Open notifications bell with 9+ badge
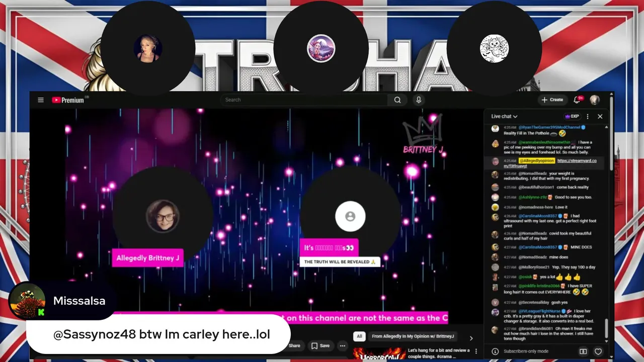This screenshot has width=644, height=362. [578, 100]
